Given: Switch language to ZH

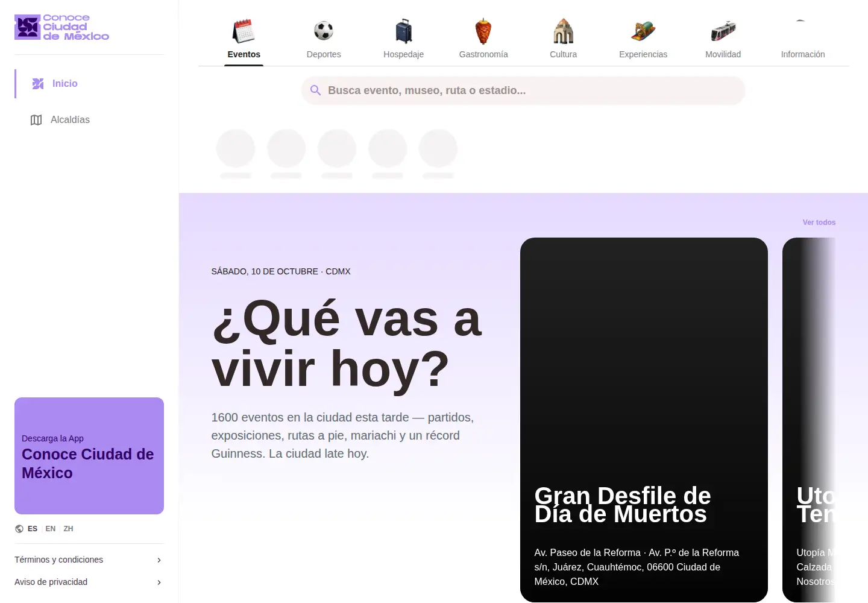Looking at the screenshot, I should pos(69,529).
